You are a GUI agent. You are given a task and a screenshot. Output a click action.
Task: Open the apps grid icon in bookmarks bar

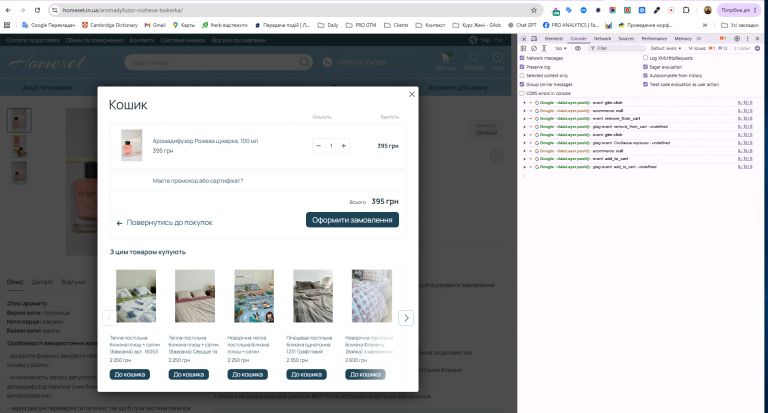pos(7,25)
